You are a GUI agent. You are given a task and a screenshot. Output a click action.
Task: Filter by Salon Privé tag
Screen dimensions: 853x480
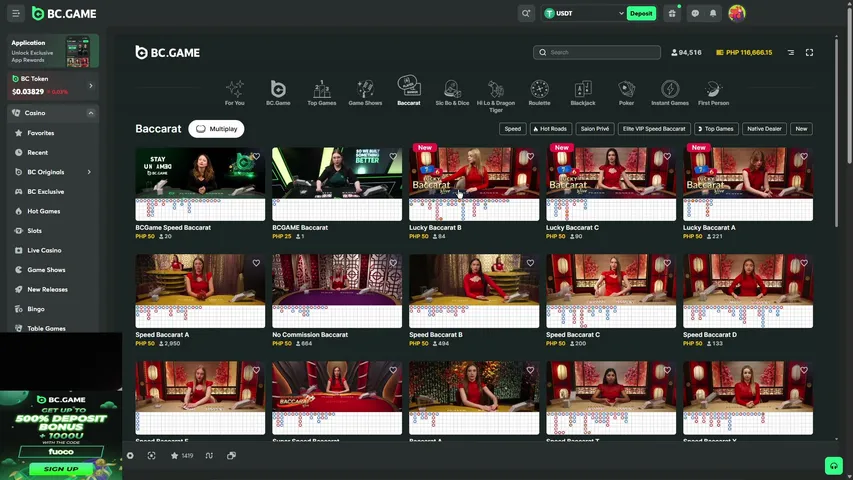[595, 129]
